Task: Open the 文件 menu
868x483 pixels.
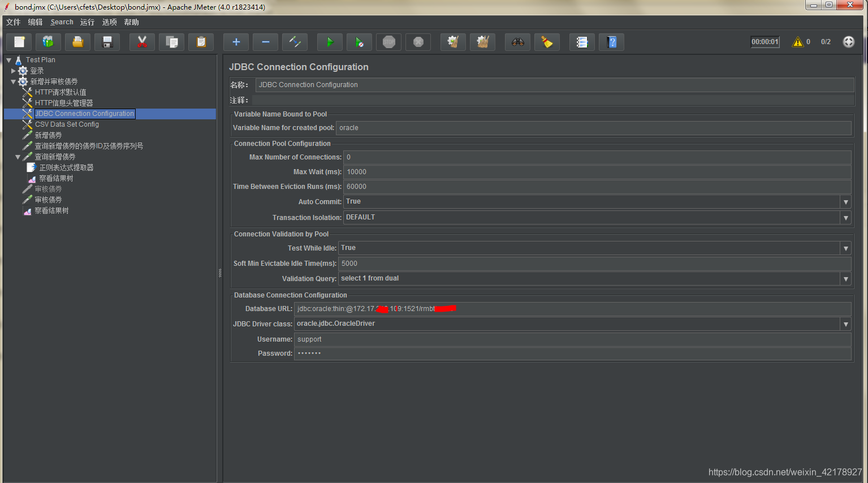Action: pyautogui.click(x=14, y=22)
